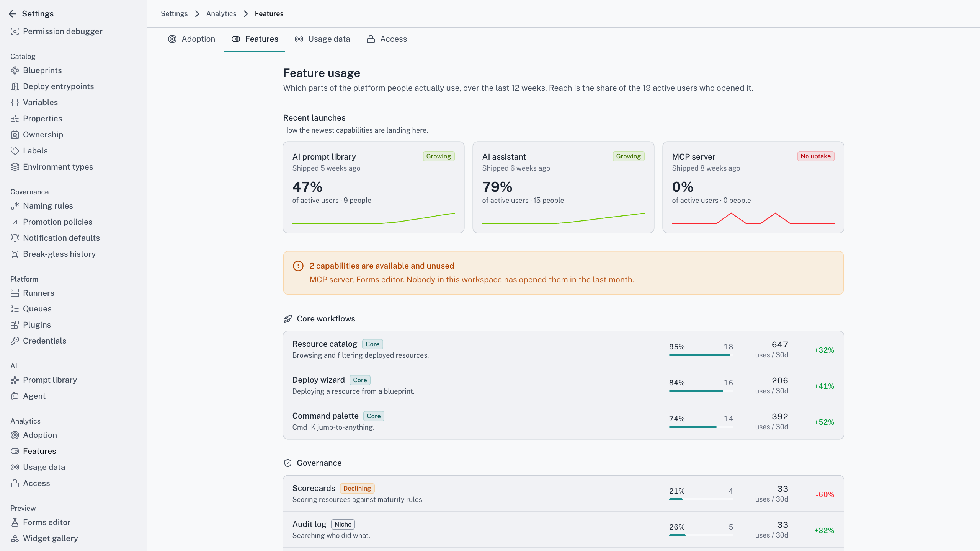This screenshot has height=551, width=980.
Task: Click the Credentials key icon
Action: 15,341
